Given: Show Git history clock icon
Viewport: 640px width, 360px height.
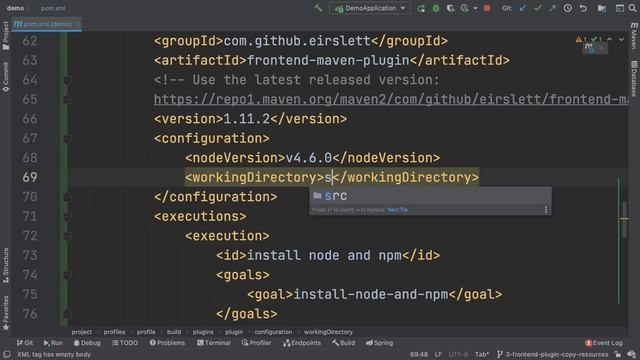Looking at the screenshot, I should point(568,8).
